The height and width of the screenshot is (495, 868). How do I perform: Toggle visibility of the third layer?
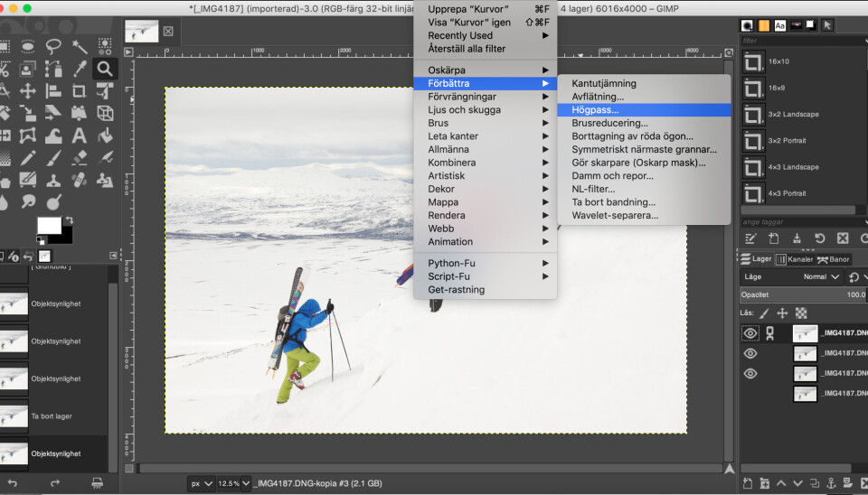(x=750, y=373)
